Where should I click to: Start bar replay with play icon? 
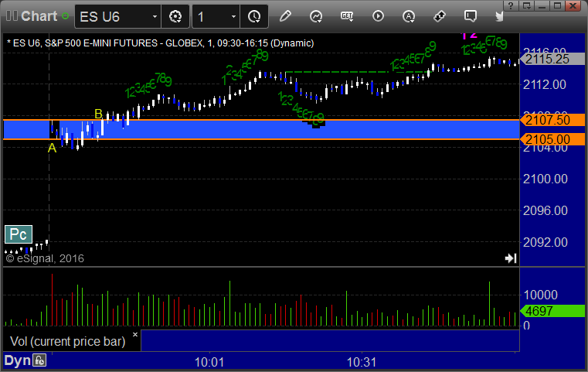[x=378, y=16]
